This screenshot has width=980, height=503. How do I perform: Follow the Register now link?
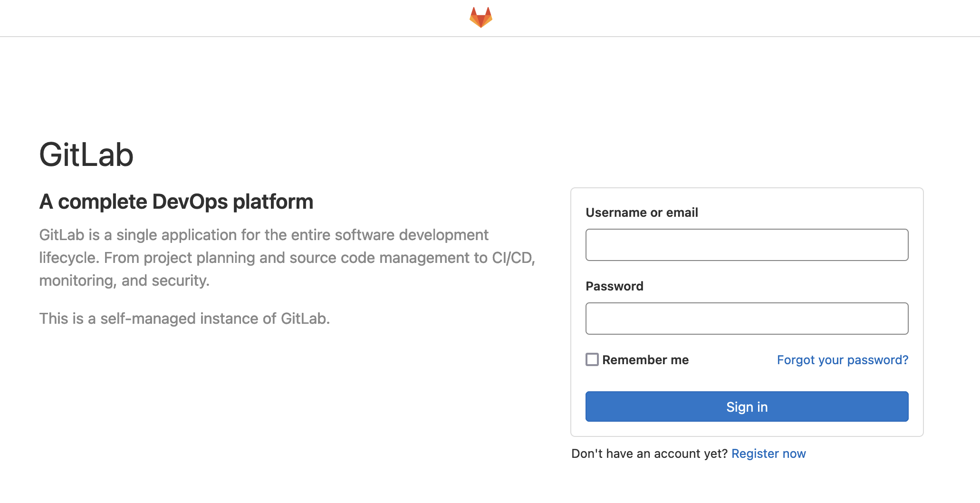[769, 454]
